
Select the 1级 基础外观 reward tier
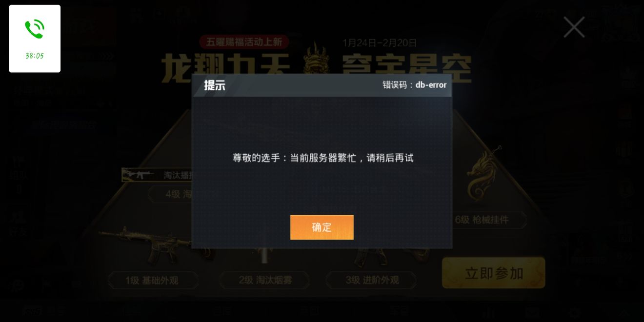tap(153, 281)
